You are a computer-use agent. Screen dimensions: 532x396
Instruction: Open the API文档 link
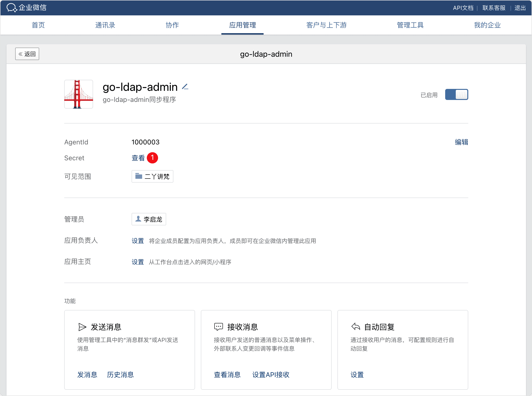(x=463, y=8)
